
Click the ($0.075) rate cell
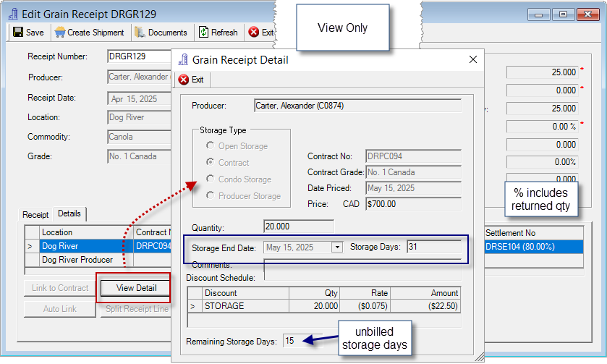click(x=365, y=306)
